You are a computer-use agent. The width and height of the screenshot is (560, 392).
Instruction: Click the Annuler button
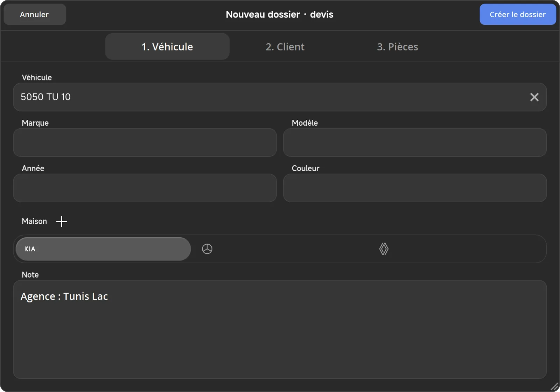[x=35, y=14]
